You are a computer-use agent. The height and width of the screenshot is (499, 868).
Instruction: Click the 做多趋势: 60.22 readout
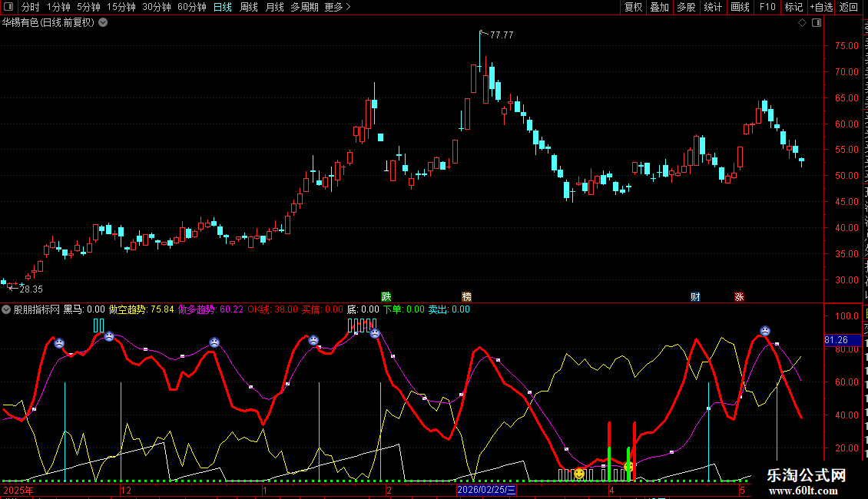[210, 309]
